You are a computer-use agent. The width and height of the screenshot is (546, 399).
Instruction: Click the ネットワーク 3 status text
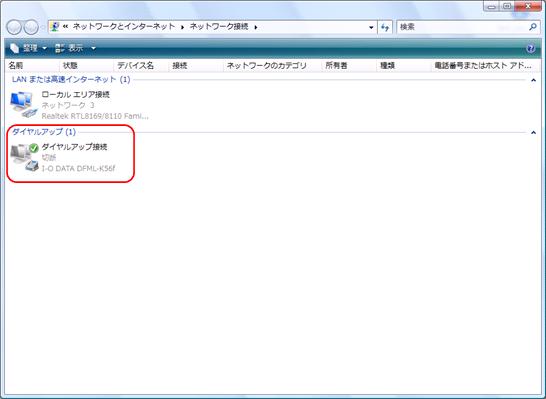68,105
